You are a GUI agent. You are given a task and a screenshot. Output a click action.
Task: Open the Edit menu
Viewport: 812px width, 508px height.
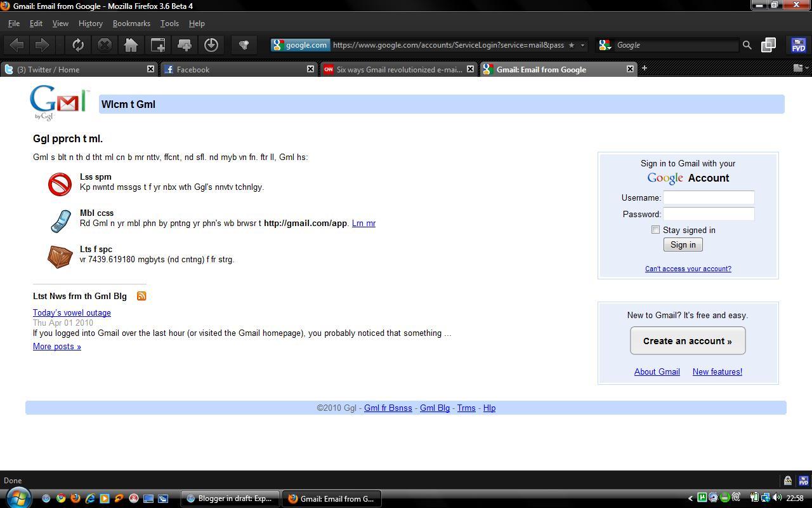click(x=36, y=23)
